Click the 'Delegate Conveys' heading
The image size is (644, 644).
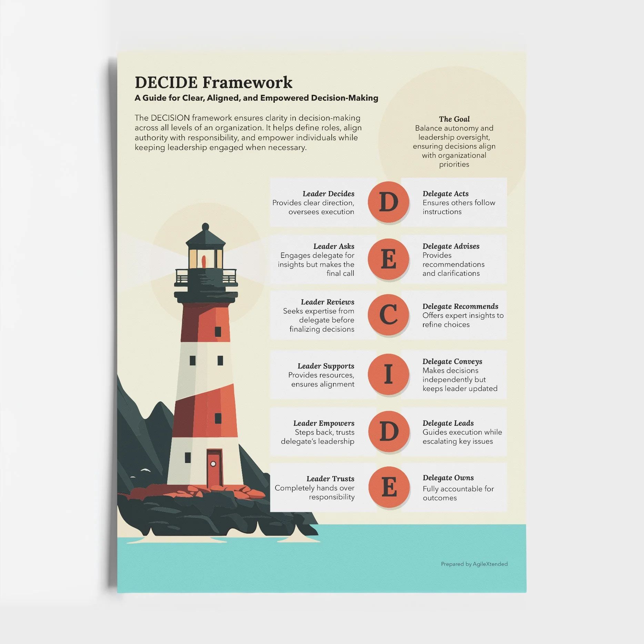[452, 362]
